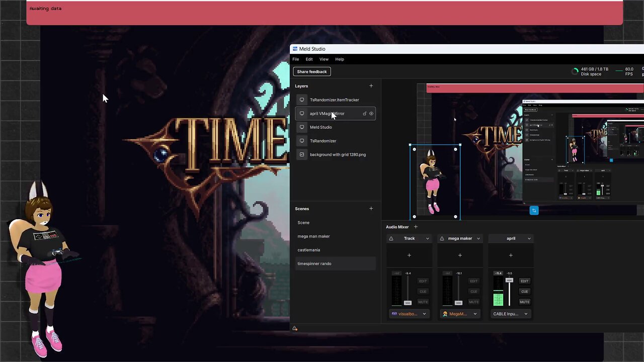This screenshot has width=644, height=362.
Task: Expand the april channel dropdown
Action: (529, 238)
